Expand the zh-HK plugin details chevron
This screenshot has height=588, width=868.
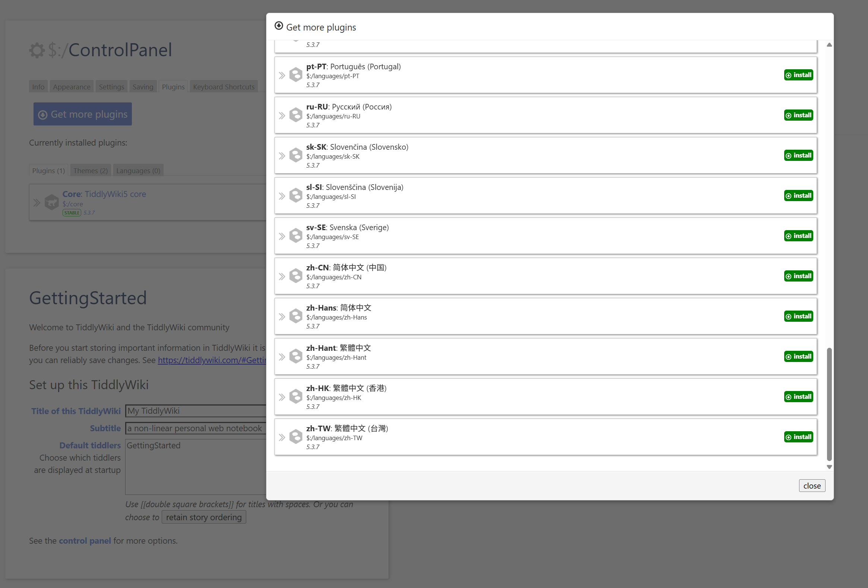pyautogui.click(x=282, y=397)
